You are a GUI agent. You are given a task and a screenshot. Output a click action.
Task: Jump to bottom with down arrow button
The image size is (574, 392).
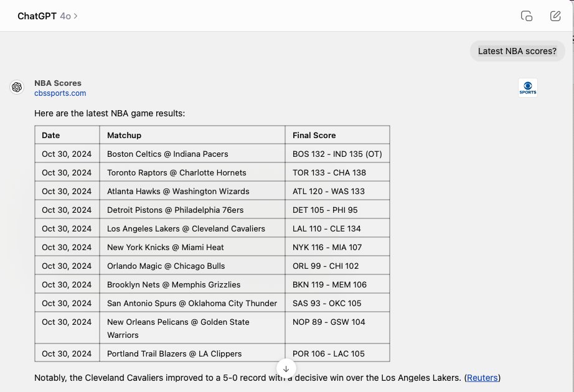click(x=286, y=369)
